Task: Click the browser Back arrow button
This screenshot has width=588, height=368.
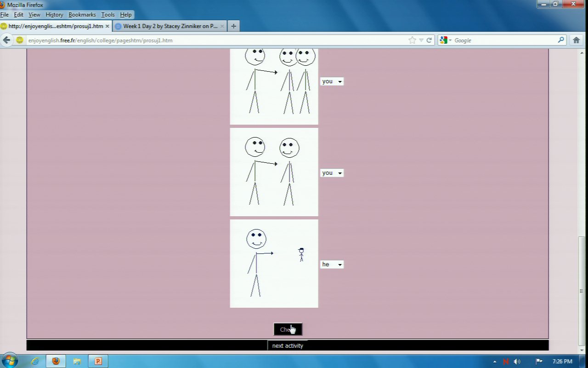Action: click(6, 40)
